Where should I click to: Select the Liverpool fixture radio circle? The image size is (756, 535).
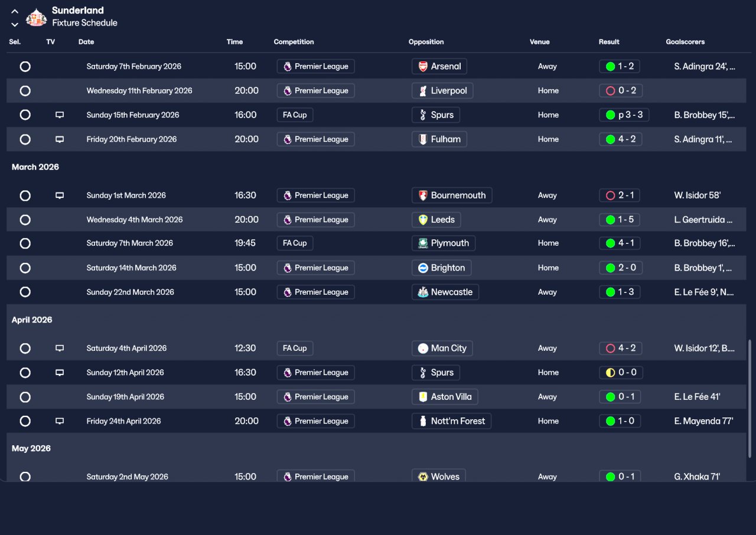(25, 91)
